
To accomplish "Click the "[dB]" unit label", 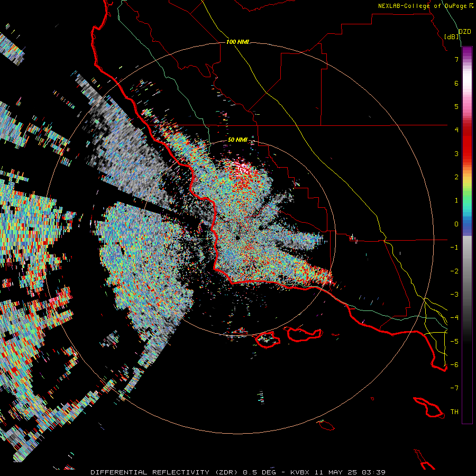I will coord(452,36).
